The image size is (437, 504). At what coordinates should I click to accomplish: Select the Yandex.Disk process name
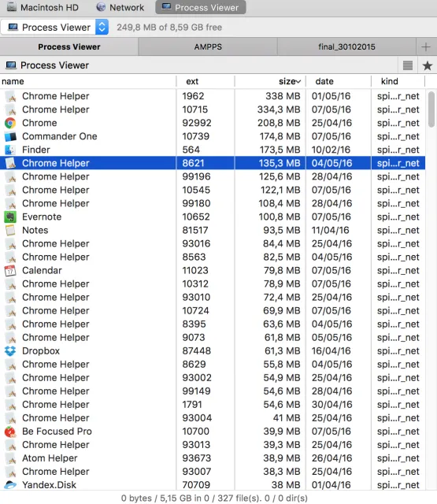coord(49,485)
